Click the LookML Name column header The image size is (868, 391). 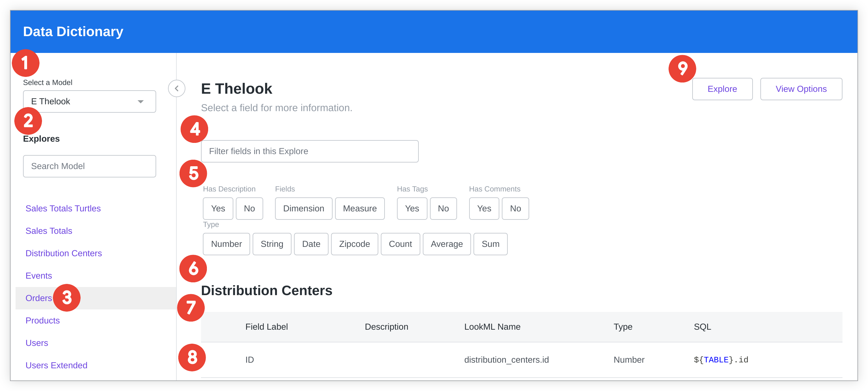(492, 327)
